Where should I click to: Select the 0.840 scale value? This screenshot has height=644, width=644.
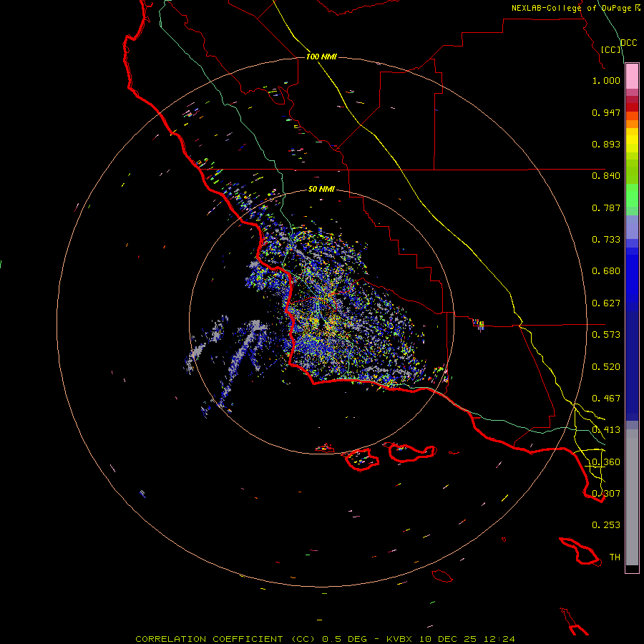(606, 176)
